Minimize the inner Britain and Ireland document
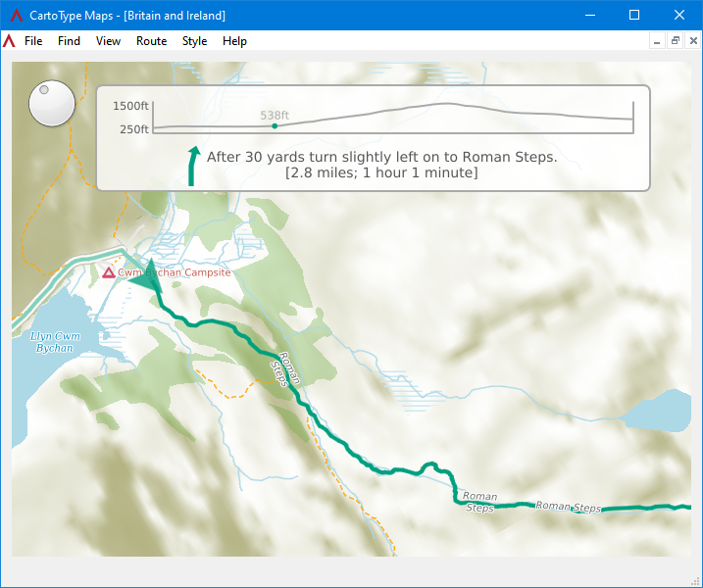703x588 pixels. [x=657, y=41]
